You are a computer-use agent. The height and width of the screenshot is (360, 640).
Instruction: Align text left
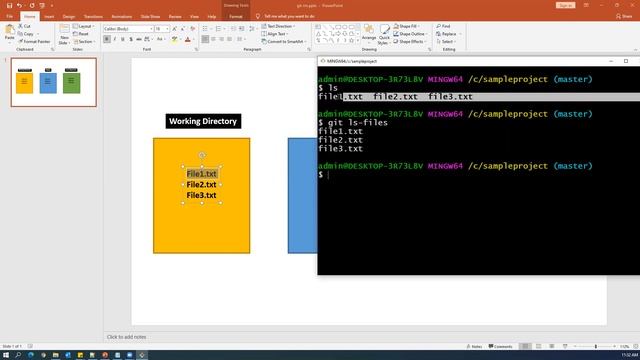point(205,39)
